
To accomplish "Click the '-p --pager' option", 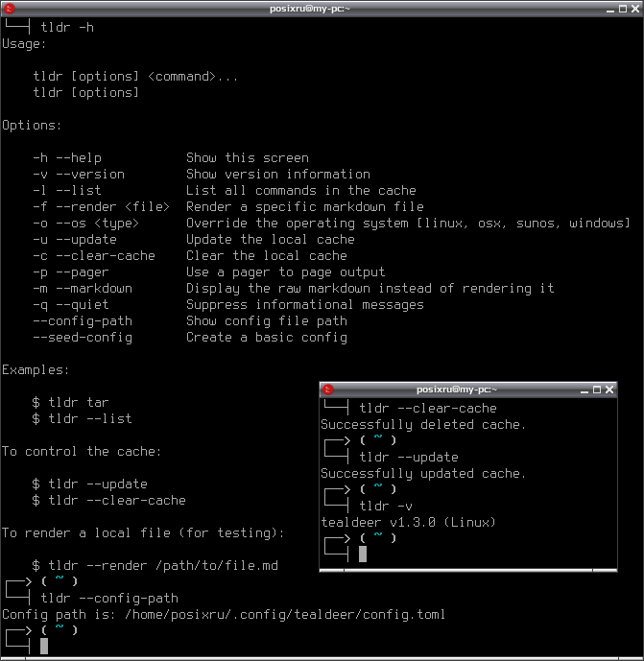I will pos(71,272).
